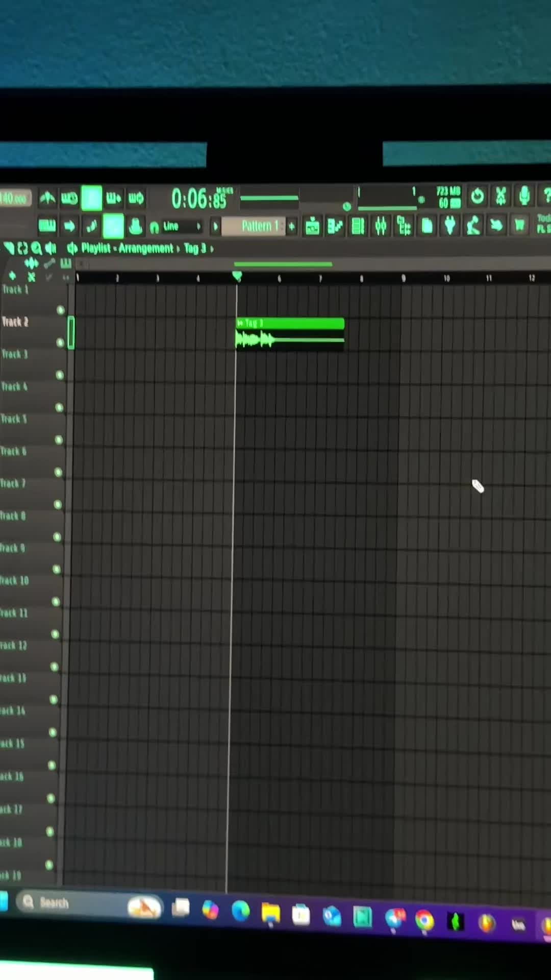Viewport: 551px width, 980px height.
Task: Open the Browser view icon
Action: 404,226
